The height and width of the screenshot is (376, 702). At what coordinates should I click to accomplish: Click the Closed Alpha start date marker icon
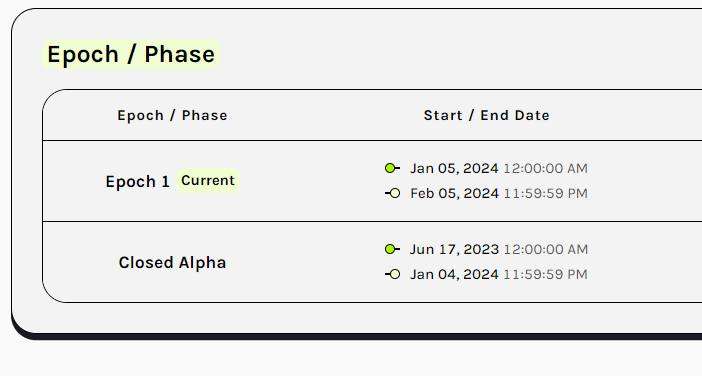[x=393, y=249]
